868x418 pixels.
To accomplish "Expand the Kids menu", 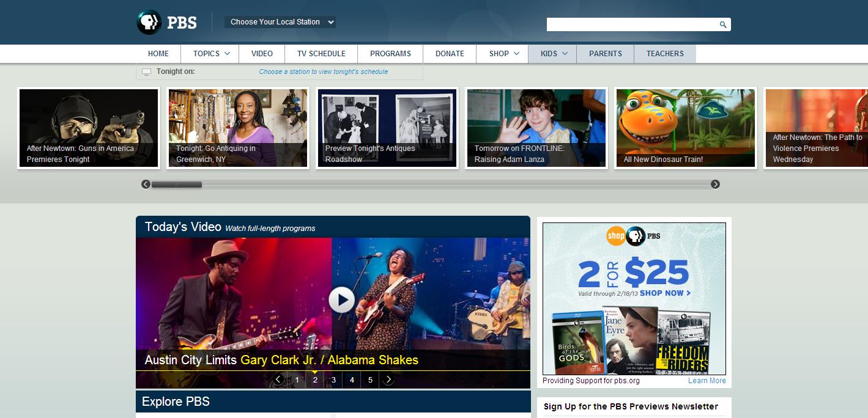I will click(554, 54).
